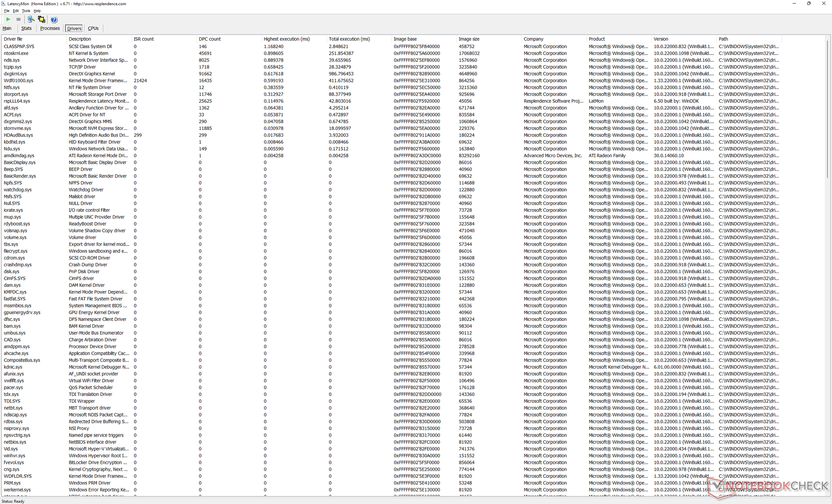Restore down the window
This screenshot has height=504, width=832.
click(809, 3)
